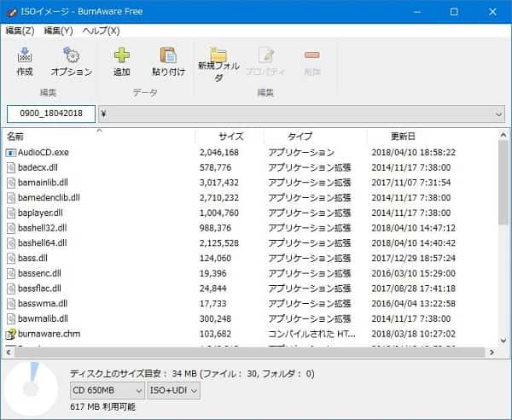Click the date 2017/12/29 18:57:24
This screenshot has height=420, width=512.
coord(413,259)
